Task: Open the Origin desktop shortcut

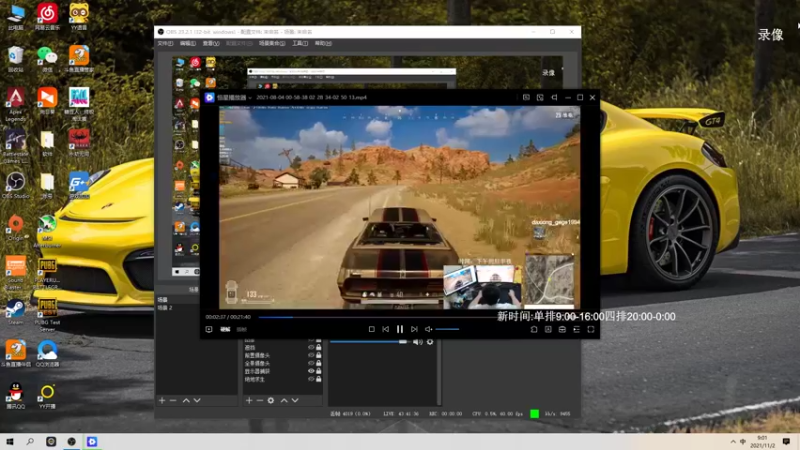Action: coord(15,228)
